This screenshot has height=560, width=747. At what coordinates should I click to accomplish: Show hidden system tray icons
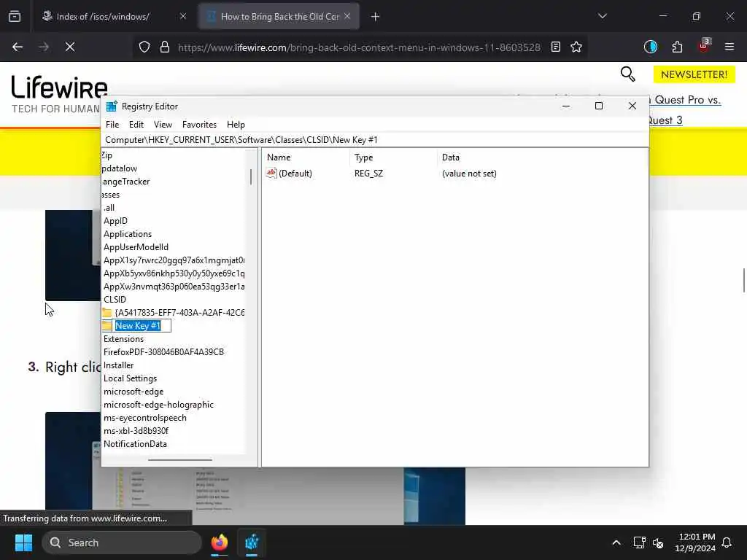[616, 542]
